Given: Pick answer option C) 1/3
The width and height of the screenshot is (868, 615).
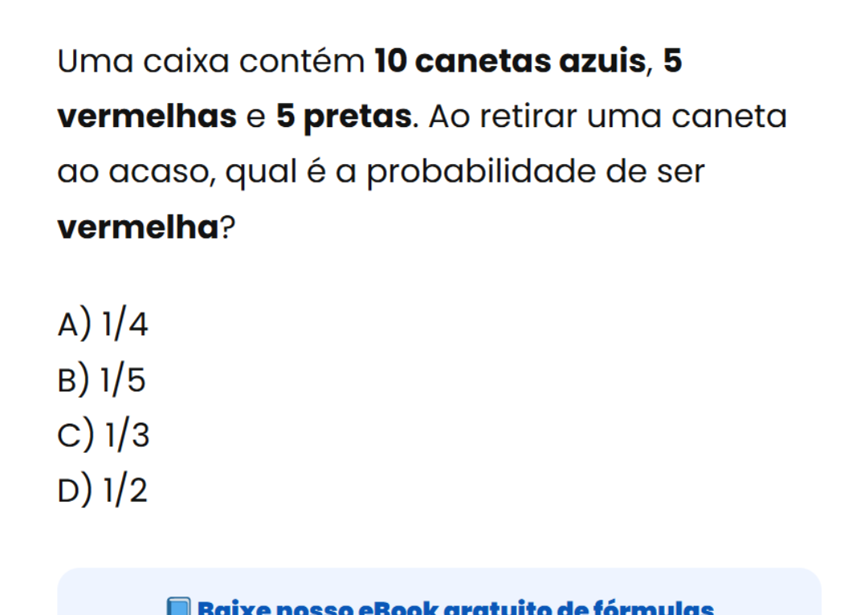Looking at the screenshot, I should coord(104,435).
